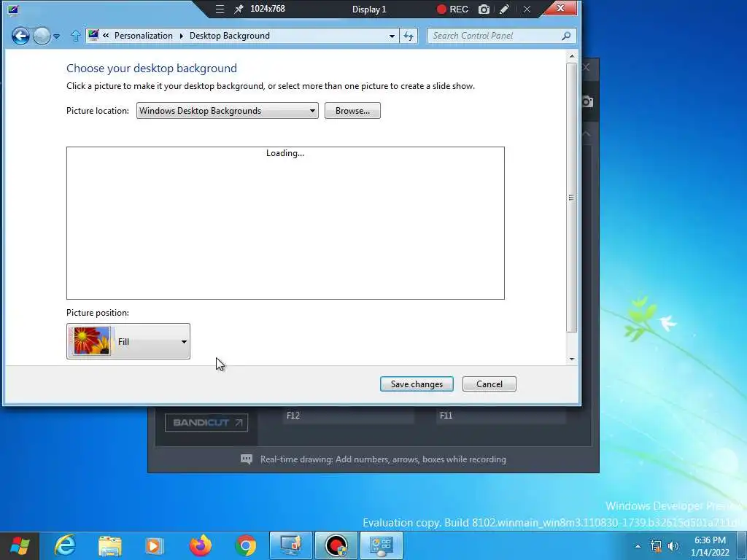The width and height of the screenshot is (747, 560).
Task: Click the X icon on recording bar
Action: 527,9
